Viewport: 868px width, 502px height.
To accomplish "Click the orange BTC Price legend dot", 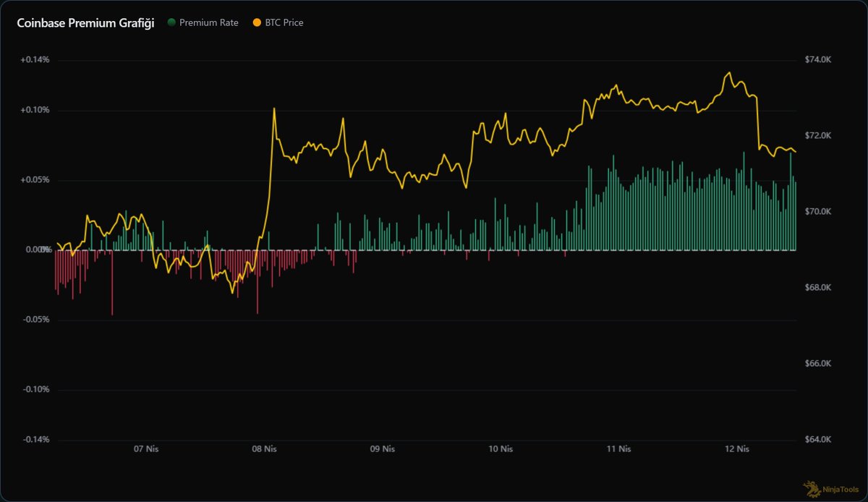I will (x=258, y=23).
